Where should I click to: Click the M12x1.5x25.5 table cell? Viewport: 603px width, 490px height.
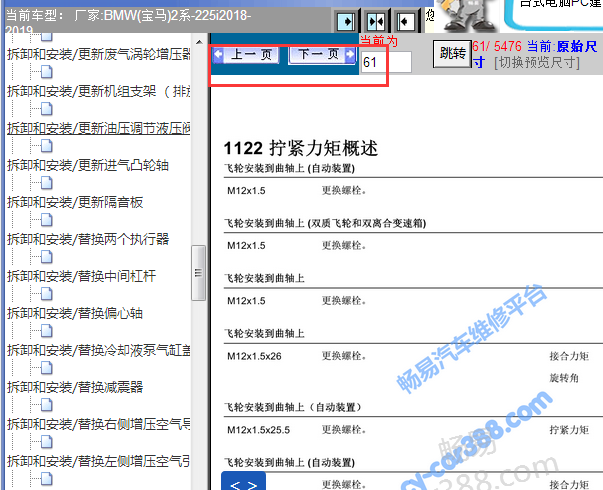[x=258, y=430]
